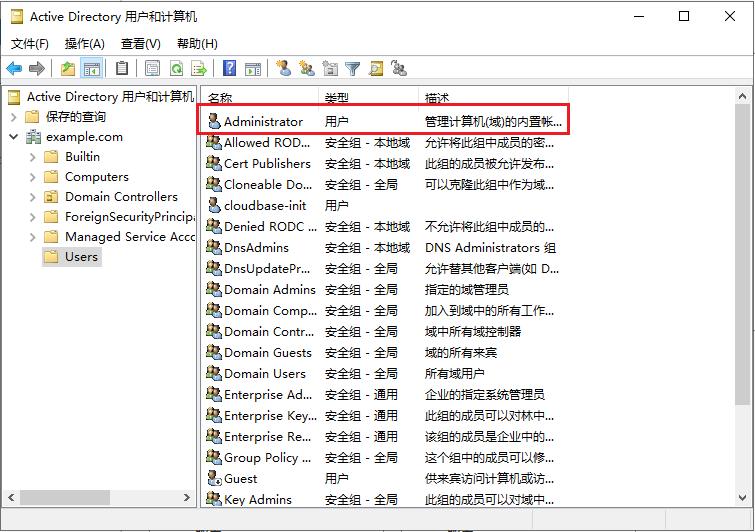
Task: Collapse the example.com tree node
Action: [x=13, y=137]
